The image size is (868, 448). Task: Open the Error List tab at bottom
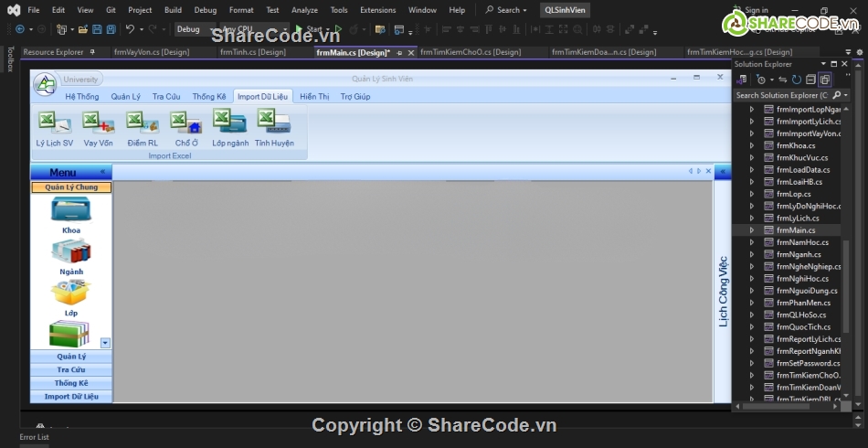point(34,437)
